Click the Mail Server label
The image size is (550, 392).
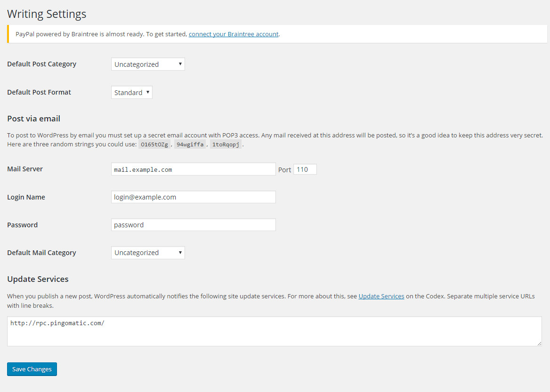25,169
